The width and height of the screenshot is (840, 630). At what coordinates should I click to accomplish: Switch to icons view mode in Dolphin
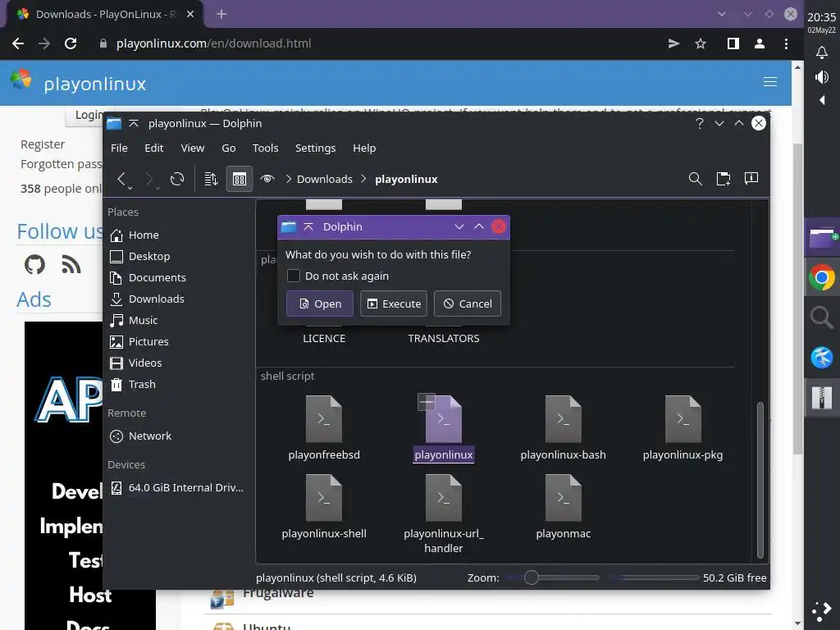240,179
